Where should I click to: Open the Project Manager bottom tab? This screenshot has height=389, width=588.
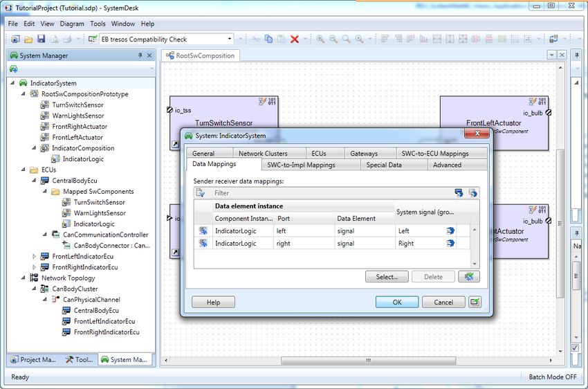[33, 359]
